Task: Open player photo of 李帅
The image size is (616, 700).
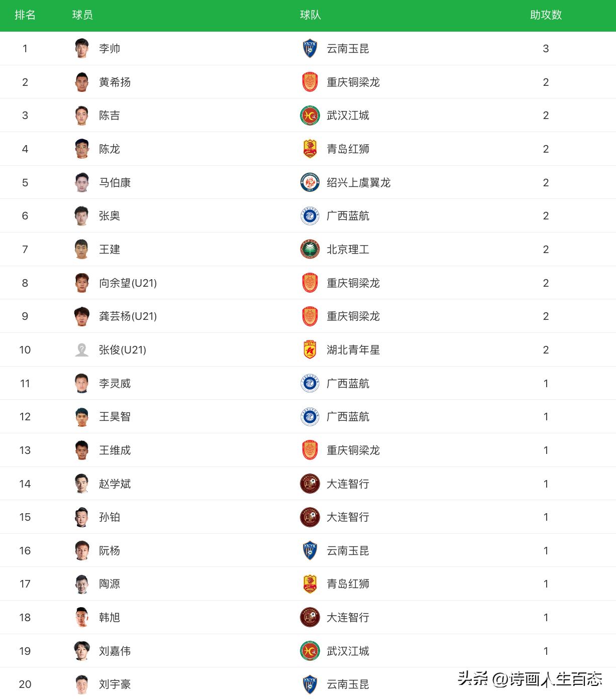Action: [82, 49]
